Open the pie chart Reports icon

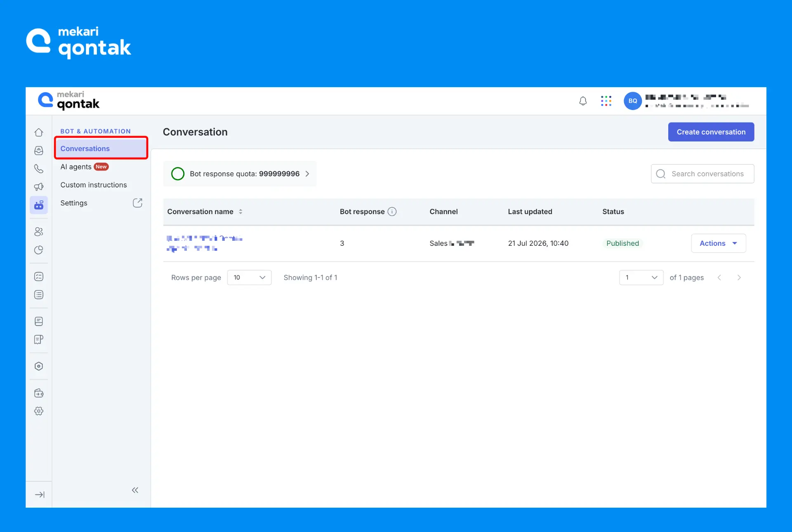tap(39, 250)
